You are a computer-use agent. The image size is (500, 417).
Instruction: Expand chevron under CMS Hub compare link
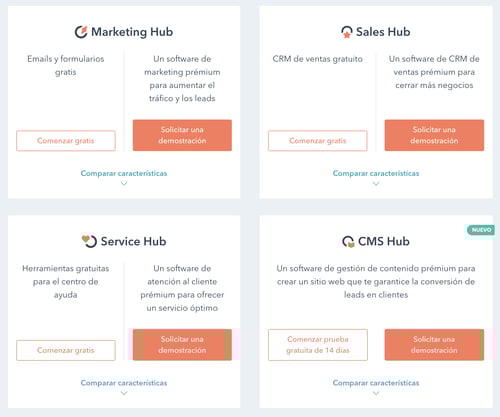tap(376, 393)
